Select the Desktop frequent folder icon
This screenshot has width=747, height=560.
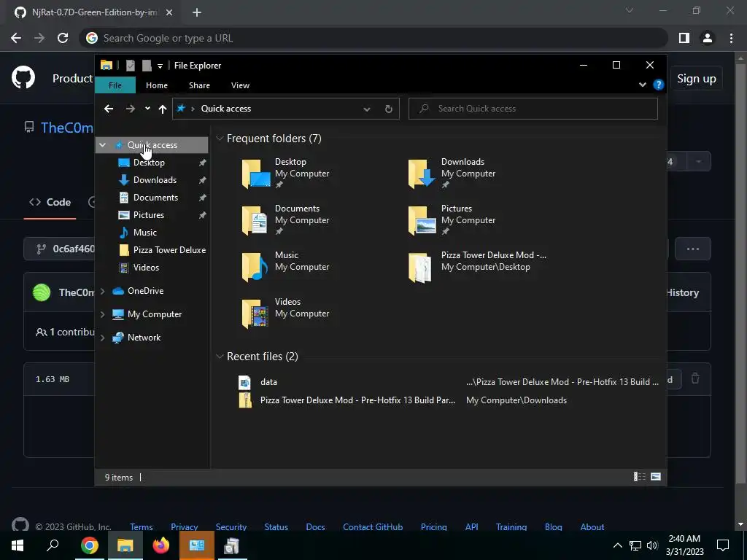click(256, 174)
